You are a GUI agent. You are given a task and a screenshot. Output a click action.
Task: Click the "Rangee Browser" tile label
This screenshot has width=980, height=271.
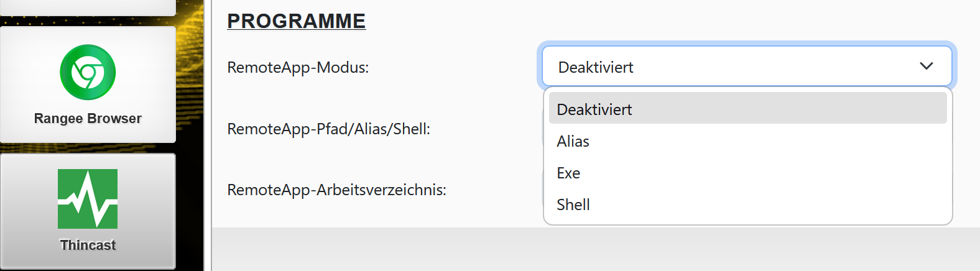click(x=88, y=119)
